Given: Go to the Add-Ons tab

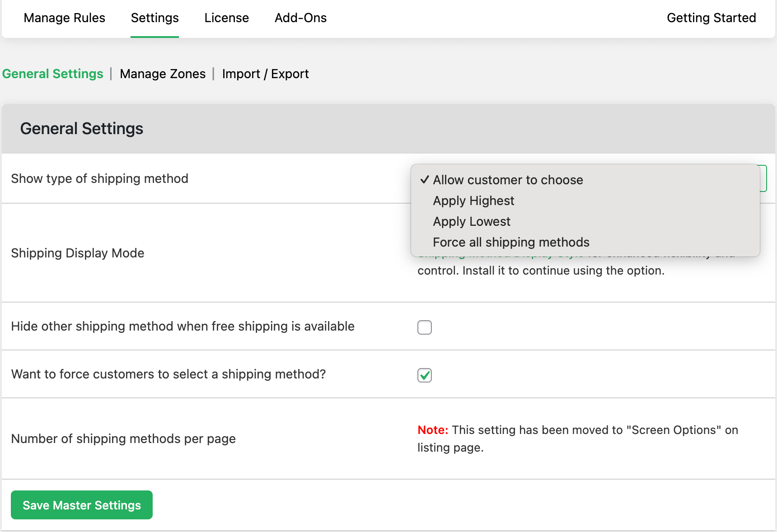Looking at the screenshot, I should [x=300, y=18].
